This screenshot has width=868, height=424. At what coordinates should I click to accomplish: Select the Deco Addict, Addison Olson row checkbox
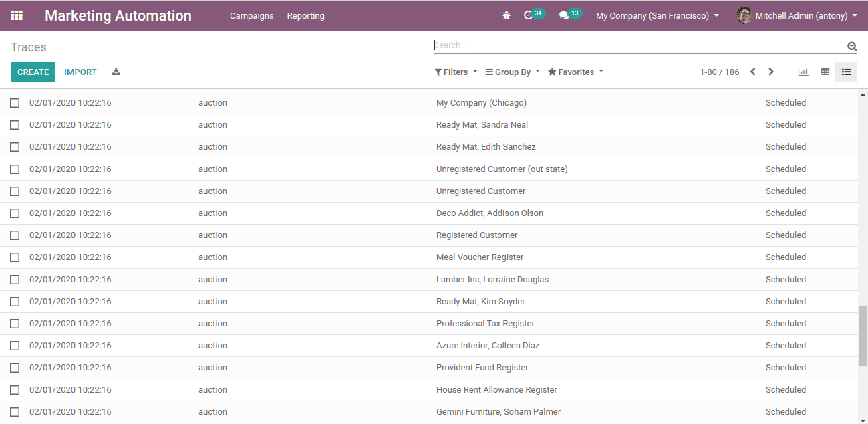(15, 213)
